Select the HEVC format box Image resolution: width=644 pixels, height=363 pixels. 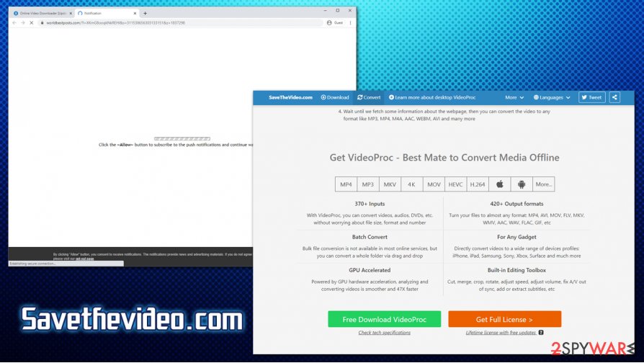(455, 184)
